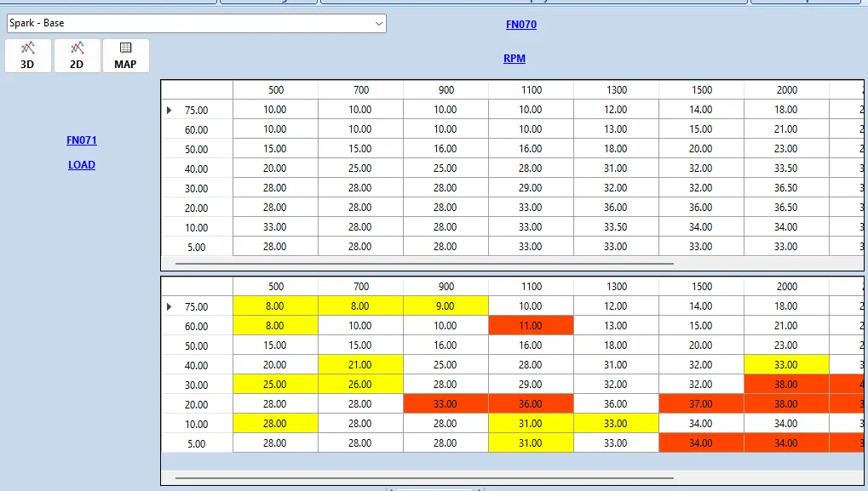
Task: Select the 2000 RPM column header in upper table
Action: click(x=786, y=89)
